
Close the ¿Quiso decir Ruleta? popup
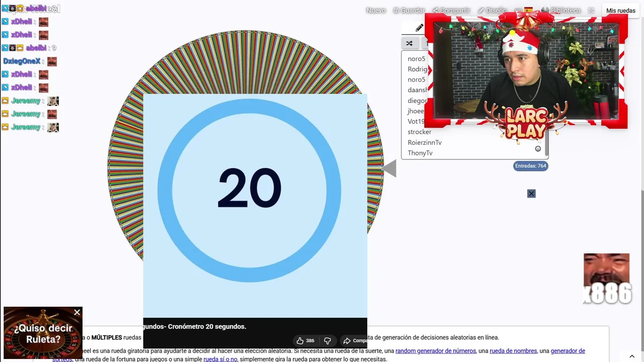[x=77, y=313]
